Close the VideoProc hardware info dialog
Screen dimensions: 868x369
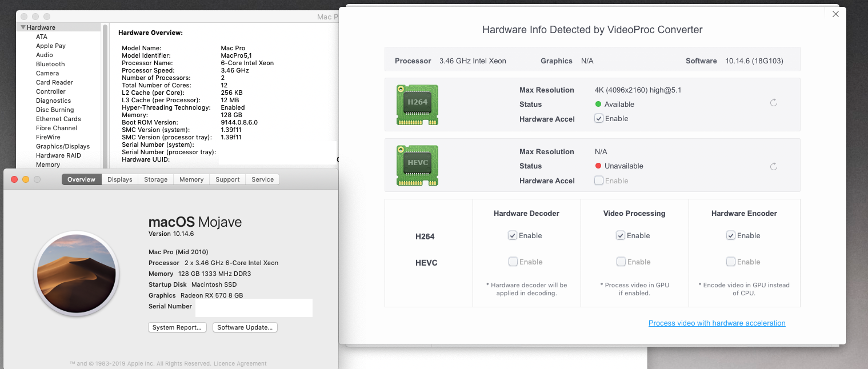[x=835, y=14]
